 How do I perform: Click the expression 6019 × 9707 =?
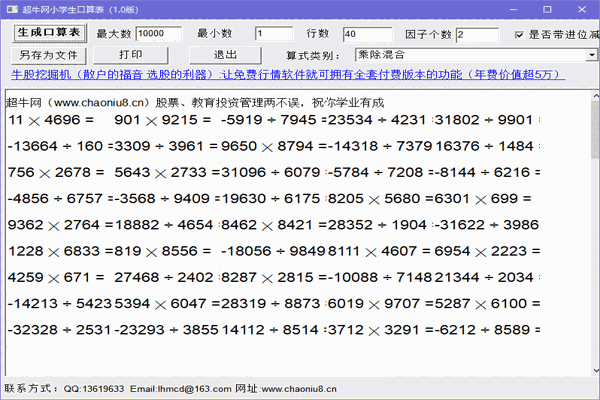[x=381, y=304]
